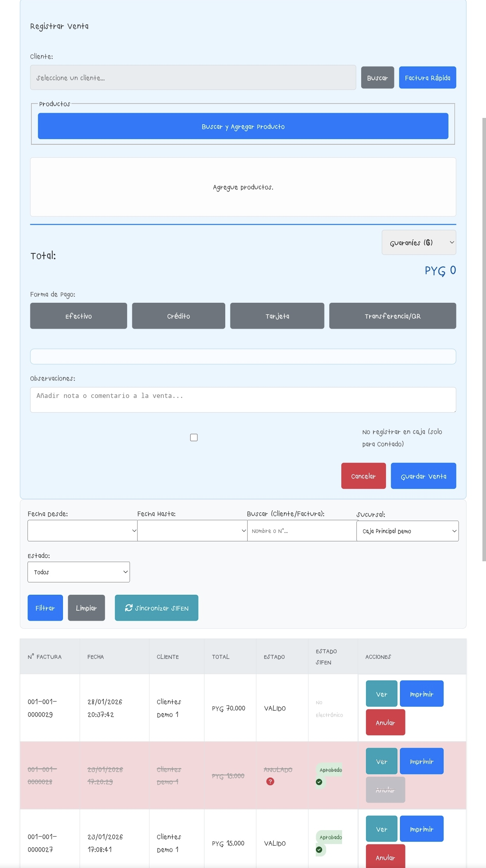Click the Factura Rápida button

click(427, 78)
